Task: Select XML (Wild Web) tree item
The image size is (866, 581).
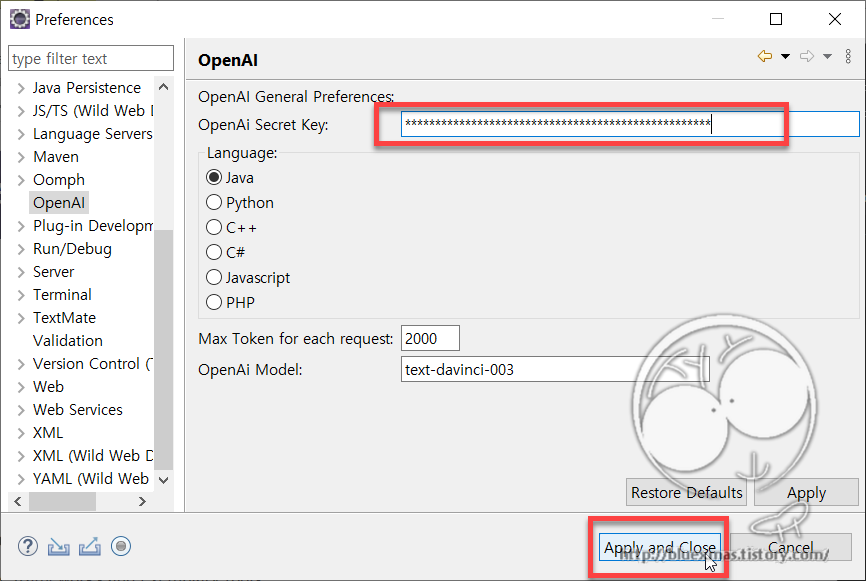Action: click(93, 456)
